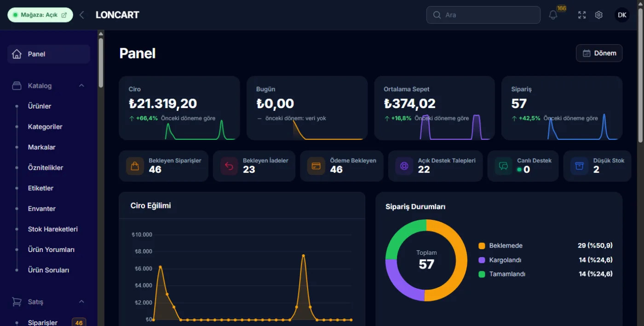Toggle fullscreen mode icon
This screenshot has width=644, height=326.
582,15
